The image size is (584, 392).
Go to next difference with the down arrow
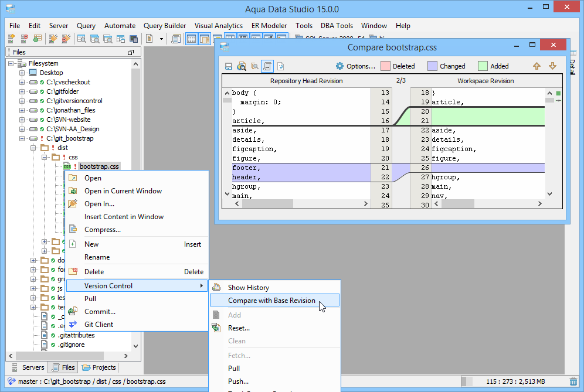(x=553, y=66)
